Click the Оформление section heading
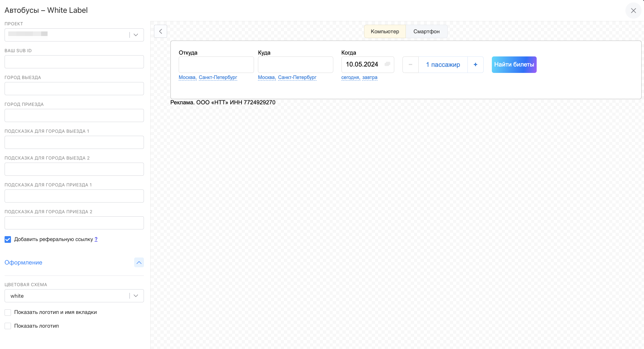Image resolution: width=644 pixels, height=349 pixels. (23, 262)
